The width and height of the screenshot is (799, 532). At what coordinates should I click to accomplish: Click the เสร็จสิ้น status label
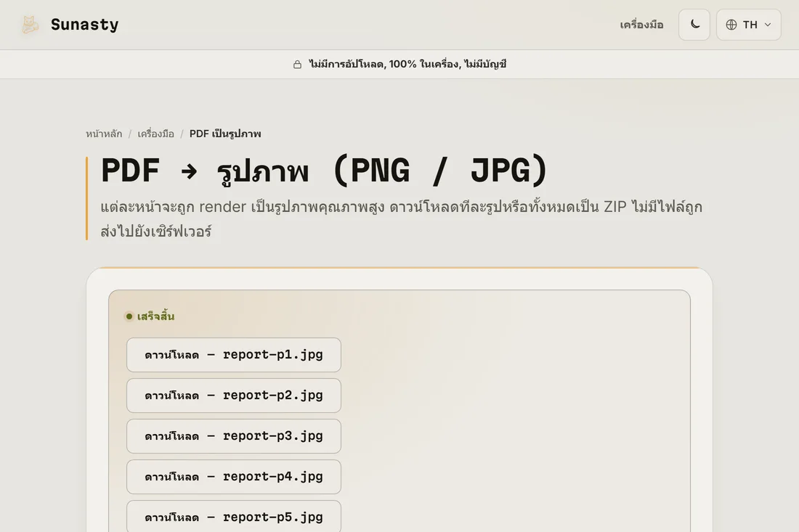point(155,316)
